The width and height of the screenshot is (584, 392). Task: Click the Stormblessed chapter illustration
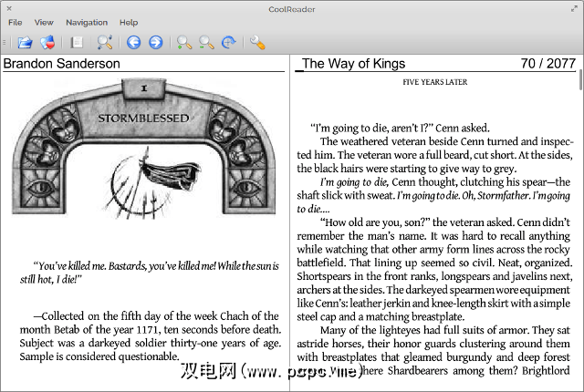(x=144, y=148)
